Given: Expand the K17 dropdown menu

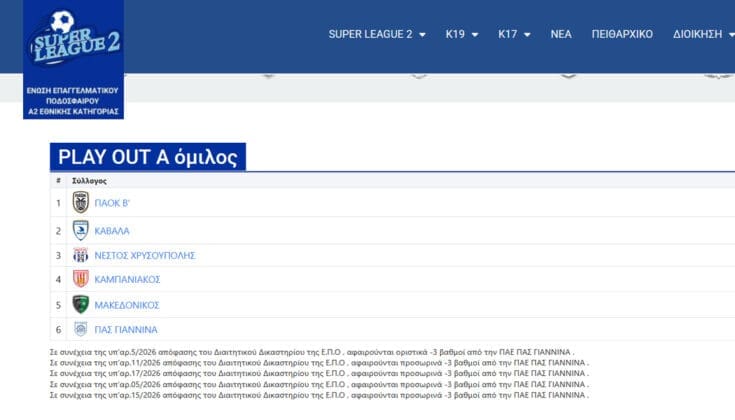Looking at the screenshot, I should point(516,34).
